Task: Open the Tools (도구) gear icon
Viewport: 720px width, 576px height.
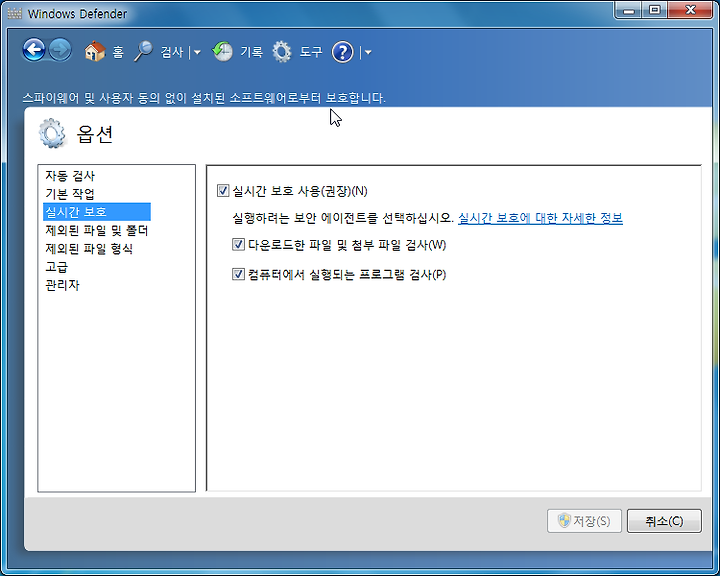Action: click(281, 51)
